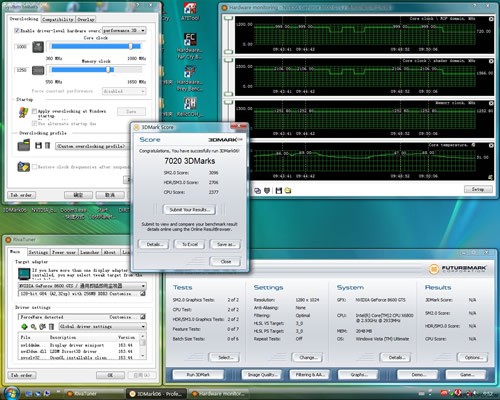This screenshot has width=500, height=400.
Task: Click the gear edit icon under Driver settings
Action: 42,327
